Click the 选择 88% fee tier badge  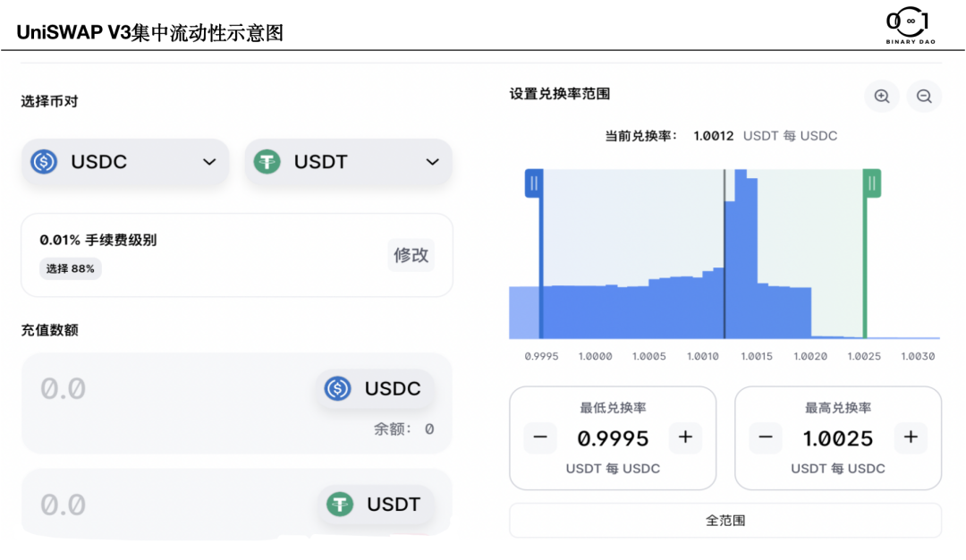[x=70, y=268]
